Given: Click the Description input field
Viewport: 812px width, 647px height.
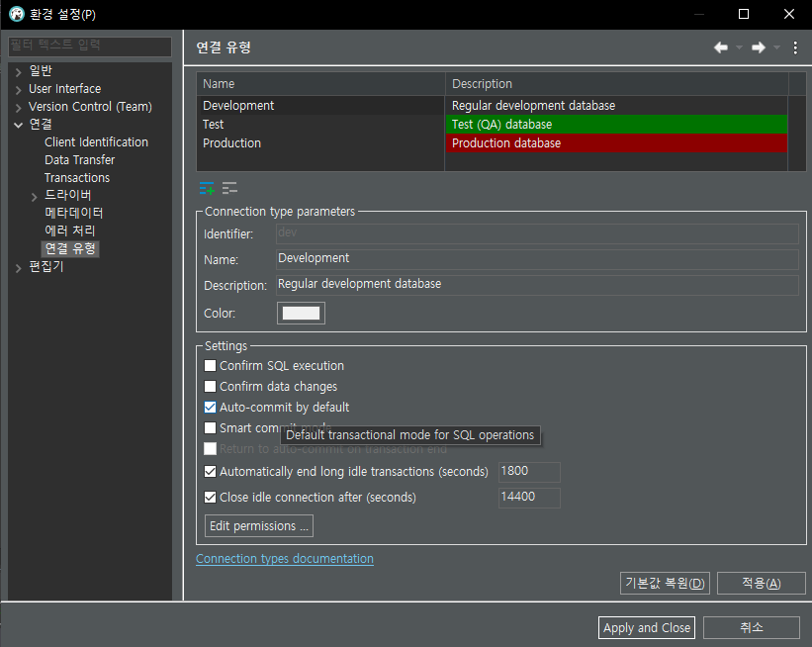Looking at the screenshot, I should coord(537,284).
